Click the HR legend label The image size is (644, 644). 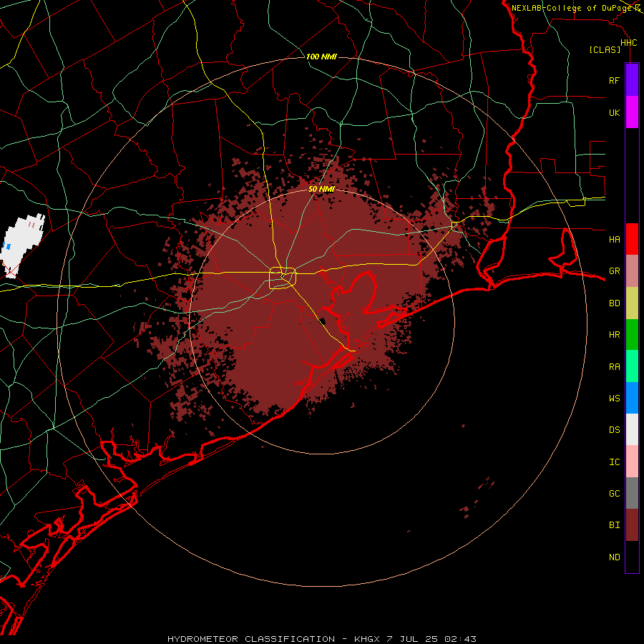[x=614, y=335]
